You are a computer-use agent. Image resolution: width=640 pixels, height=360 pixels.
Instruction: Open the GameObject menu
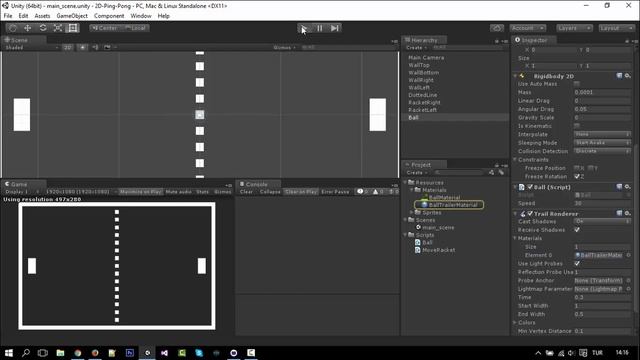click(x=72, y=16)
